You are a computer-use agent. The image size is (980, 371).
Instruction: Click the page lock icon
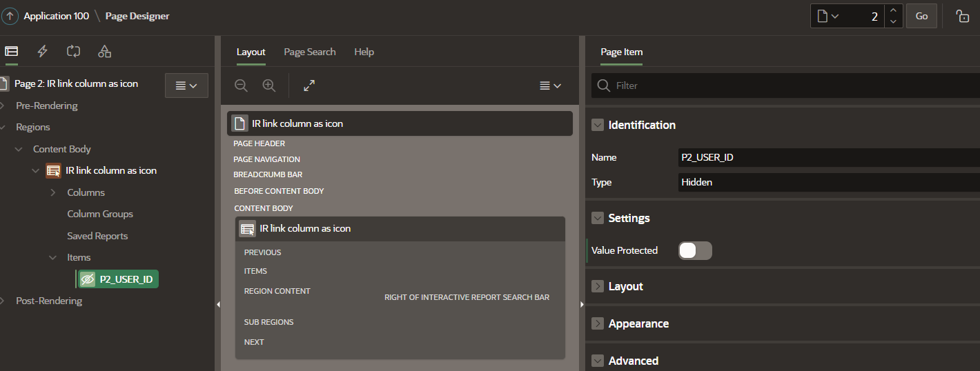962,16
